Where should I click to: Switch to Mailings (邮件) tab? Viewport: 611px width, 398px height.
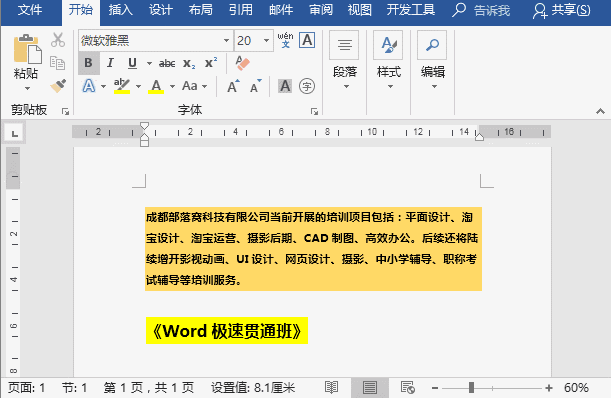click(x=281, y=10)
